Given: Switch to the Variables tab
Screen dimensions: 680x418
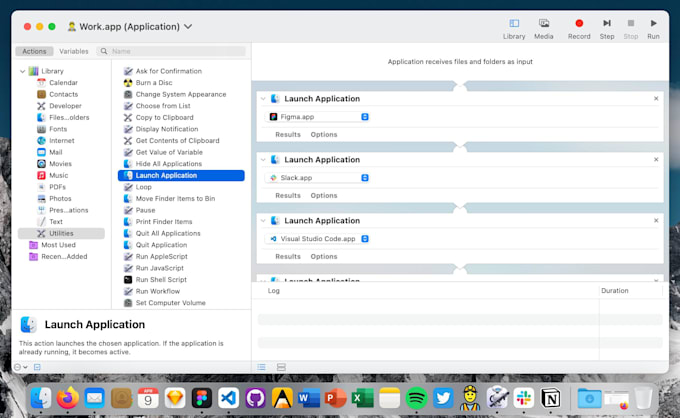Looking at the screenshot, I should tap(74, 51).
